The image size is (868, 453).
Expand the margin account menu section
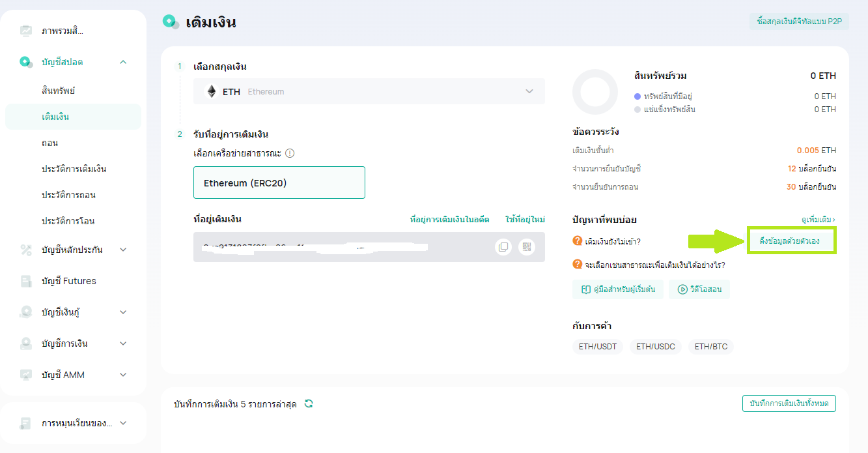pos(123,250)
